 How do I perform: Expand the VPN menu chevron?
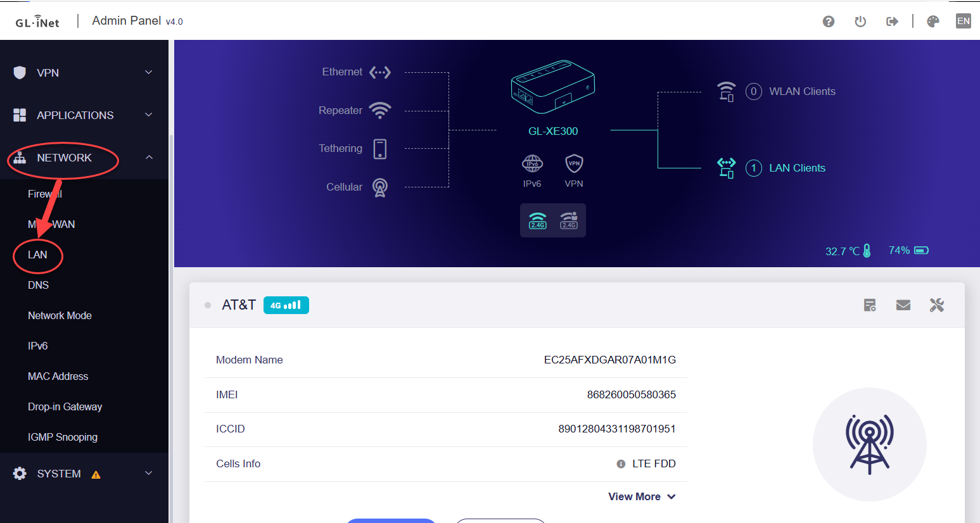[149, 72]
